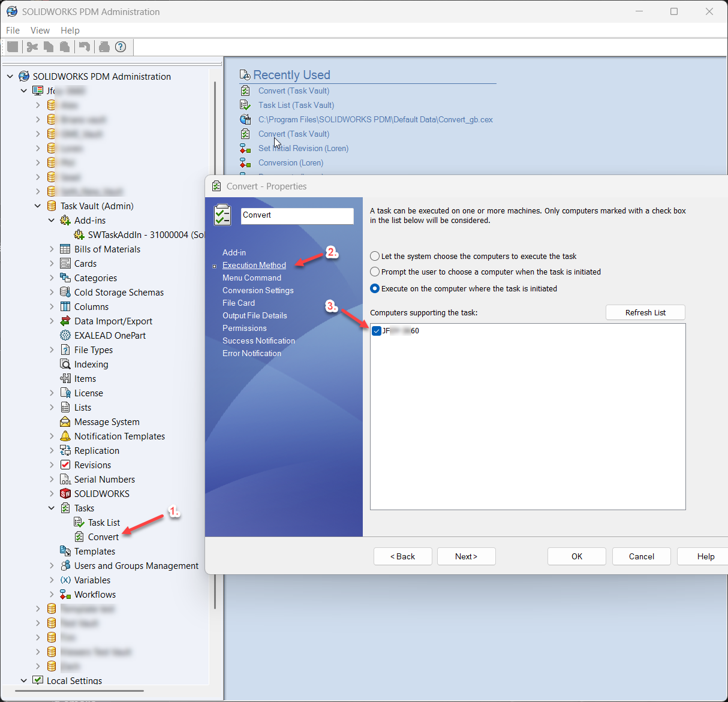Image resolution: width=728 pixels, height=702 pixels.
Task: Select 'Let the system choose the computers' option
Action: (375, 256)
